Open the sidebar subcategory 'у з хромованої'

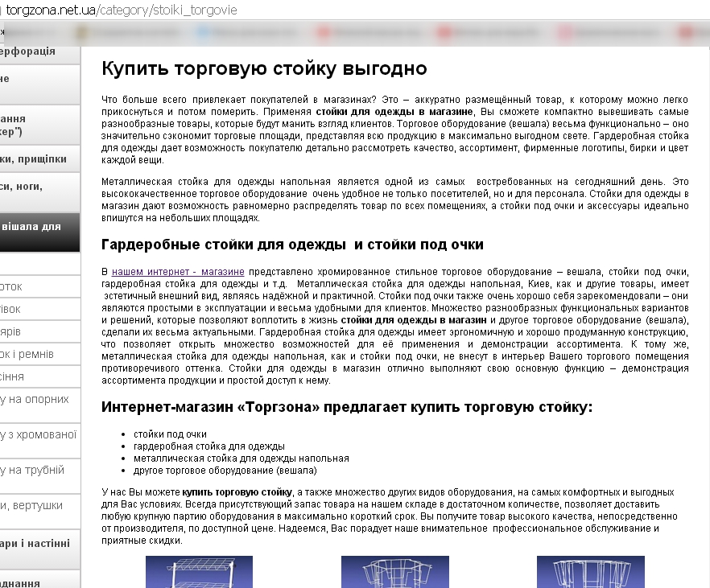coord(40,441)
